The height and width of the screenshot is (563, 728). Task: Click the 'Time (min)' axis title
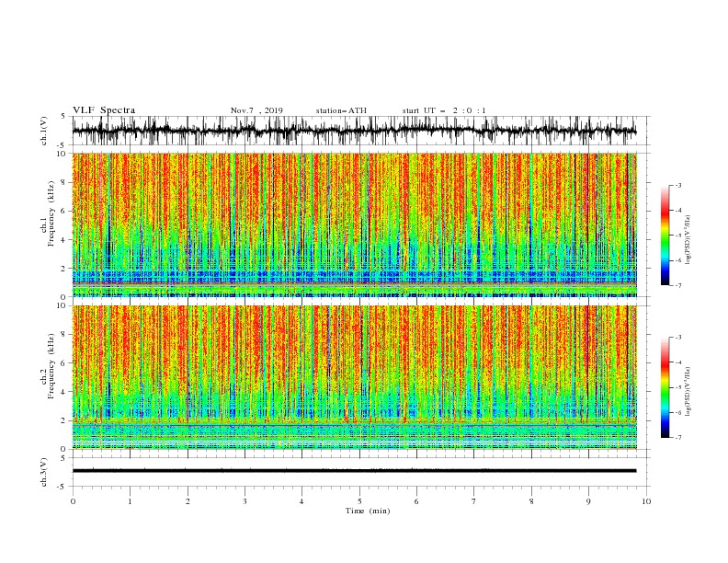[x=368, y=511]
